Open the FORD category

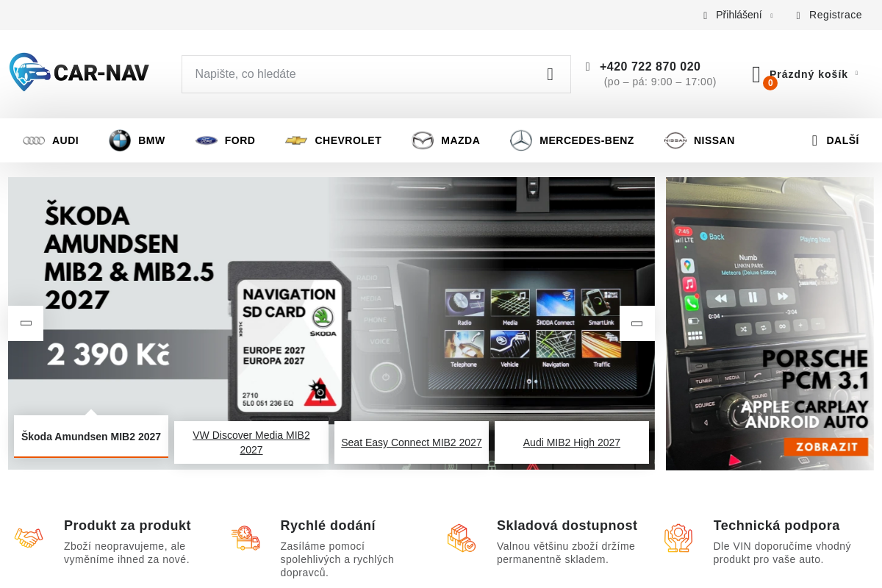coord(225,140)
